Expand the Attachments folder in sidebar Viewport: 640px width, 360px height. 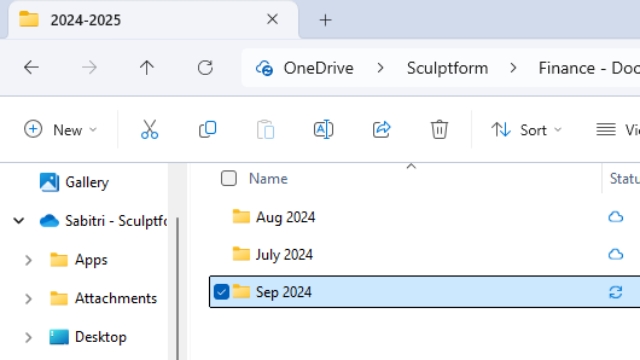tap(28, 299)
